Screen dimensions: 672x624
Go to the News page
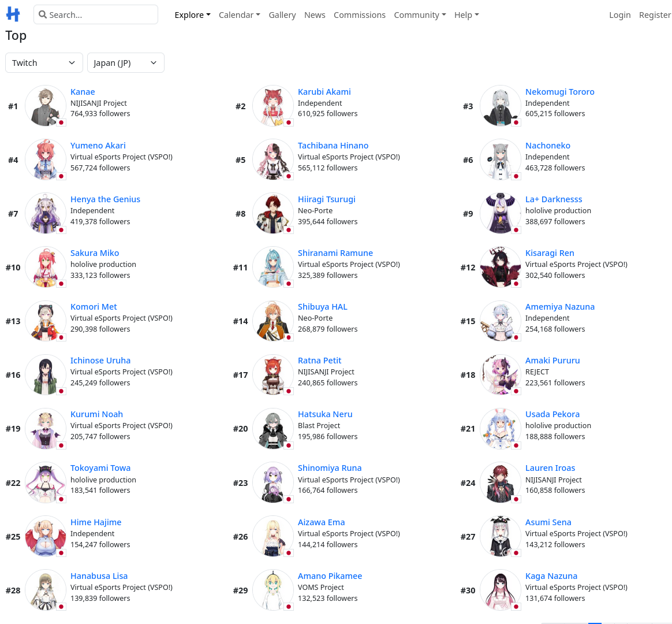[315, 15]
